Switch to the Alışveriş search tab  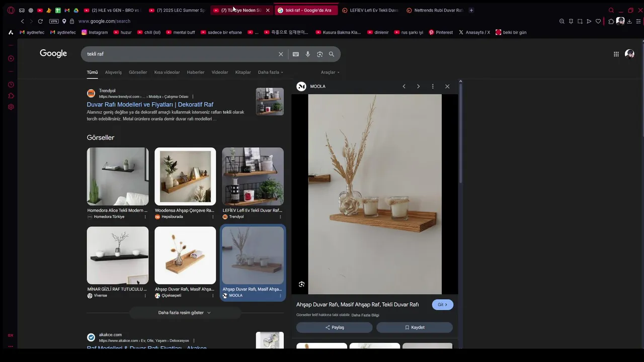coord(113,72)
